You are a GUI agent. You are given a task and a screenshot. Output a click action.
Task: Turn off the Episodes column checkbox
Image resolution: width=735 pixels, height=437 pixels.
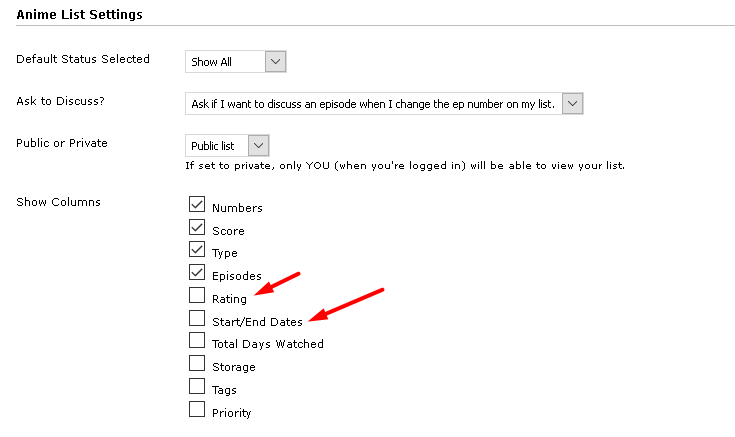[197, 272]
